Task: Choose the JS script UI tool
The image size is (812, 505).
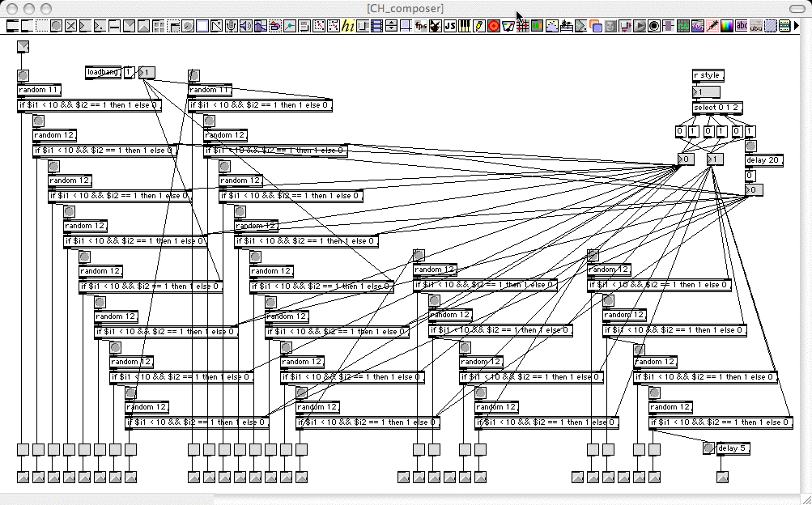Action: tap(450, 25)
